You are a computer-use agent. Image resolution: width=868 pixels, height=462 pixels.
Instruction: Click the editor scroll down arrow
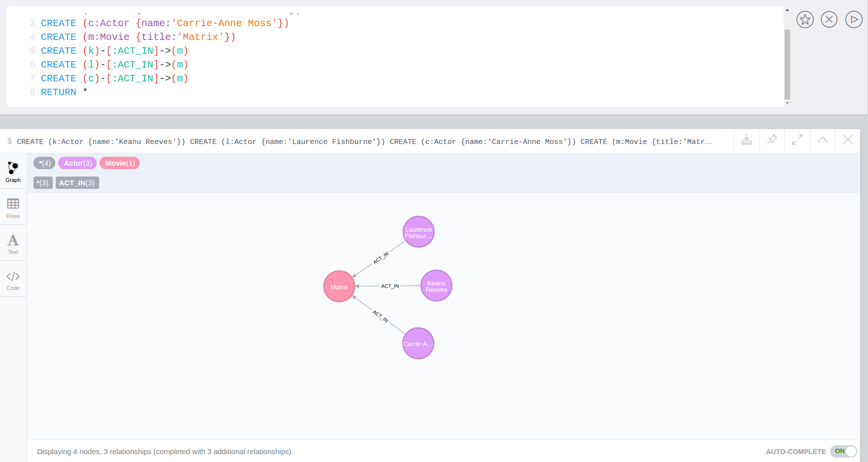pos(787,103)
